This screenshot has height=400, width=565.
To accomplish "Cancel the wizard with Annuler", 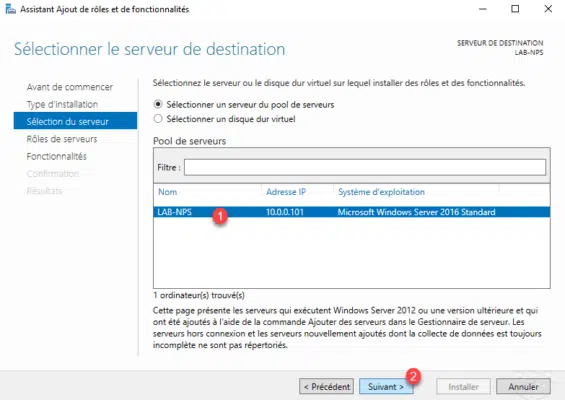I will click(523, 387).
